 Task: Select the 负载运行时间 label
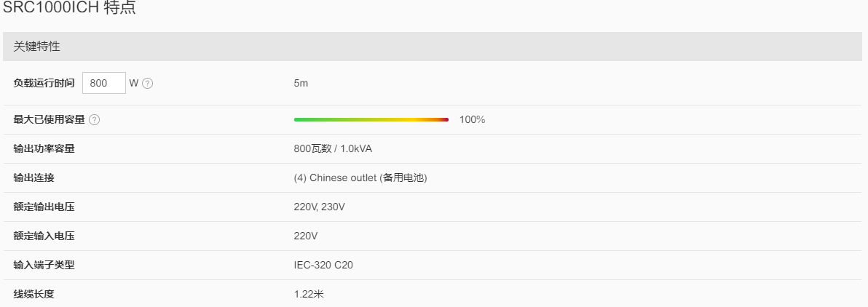coord(44,83)
